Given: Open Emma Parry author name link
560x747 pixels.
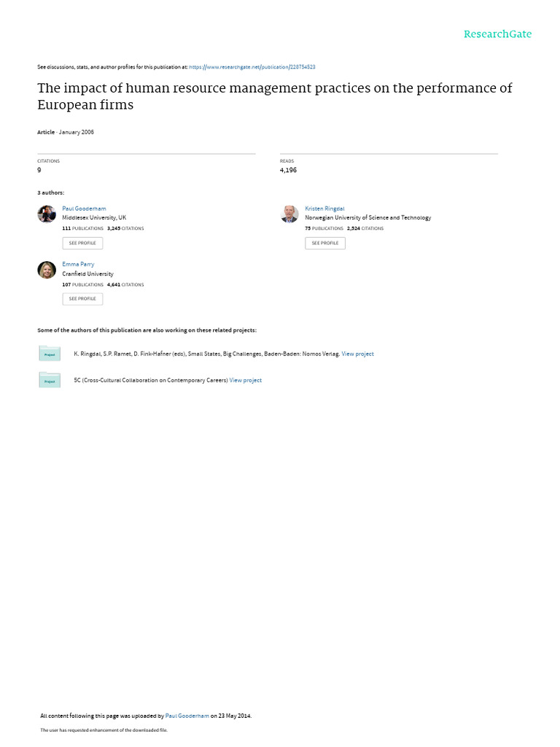Looking at the screenshot, I should click(78, 264).
